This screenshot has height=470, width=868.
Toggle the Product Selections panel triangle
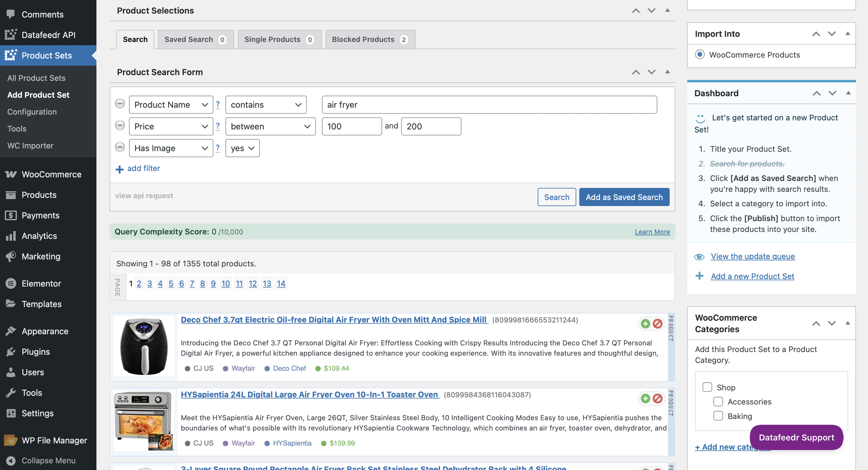667,10
